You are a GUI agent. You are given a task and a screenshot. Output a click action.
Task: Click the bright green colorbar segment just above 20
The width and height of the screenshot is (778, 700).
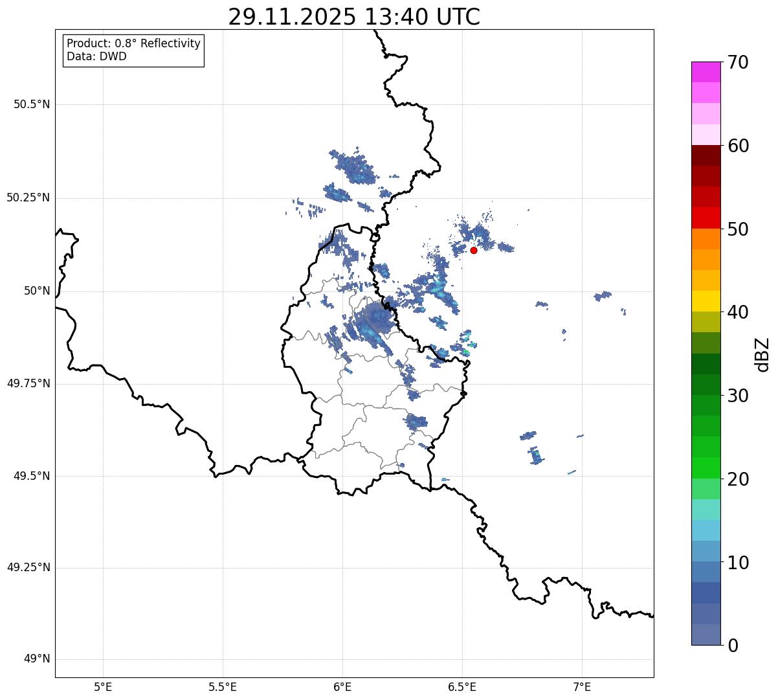(x=706, y=468)
